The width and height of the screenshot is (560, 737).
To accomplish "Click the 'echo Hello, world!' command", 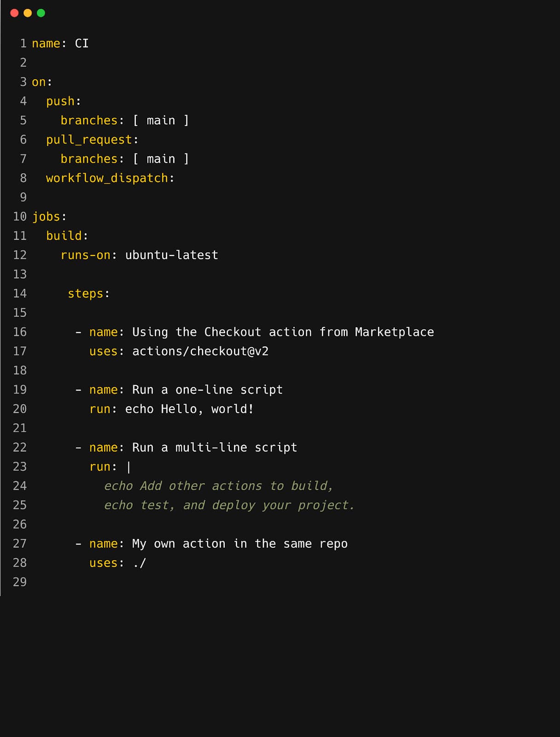I will click(x=189, y=409).
